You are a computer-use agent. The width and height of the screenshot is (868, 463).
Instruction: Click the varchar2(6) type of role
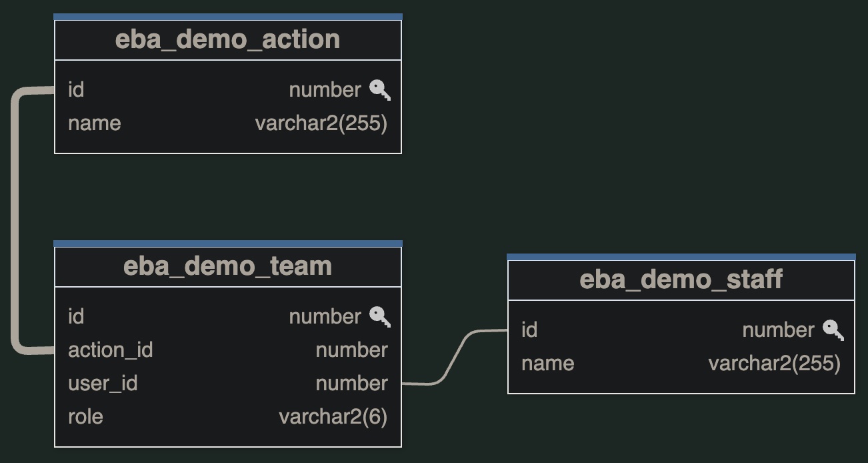point(333,417)
